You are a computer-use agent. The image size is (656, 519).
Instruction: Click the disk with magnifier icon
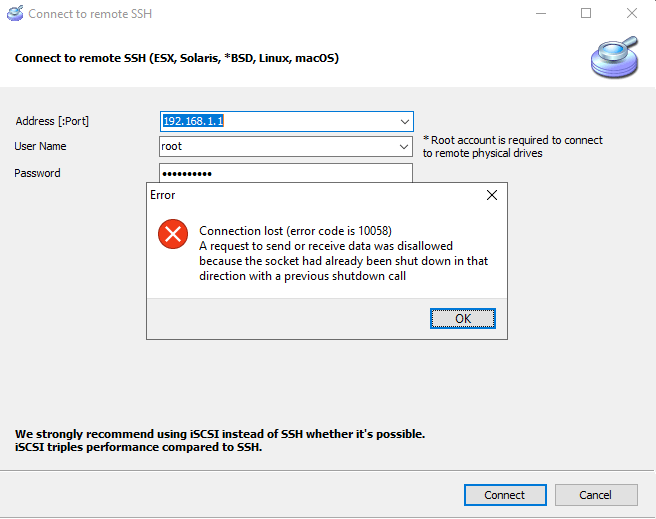click(614, 56)
